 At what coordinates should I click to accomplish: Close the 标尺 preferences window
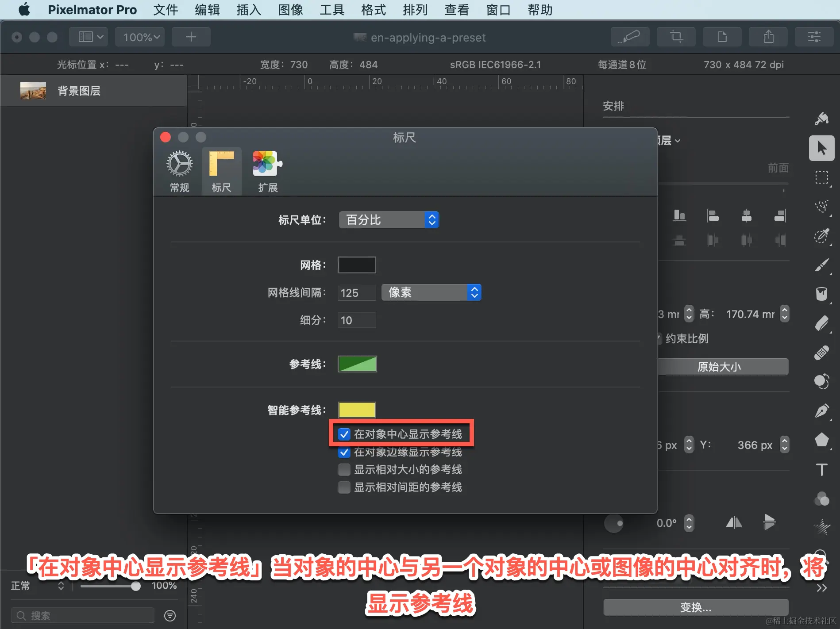pyautogui.click(x=166, y=137)
